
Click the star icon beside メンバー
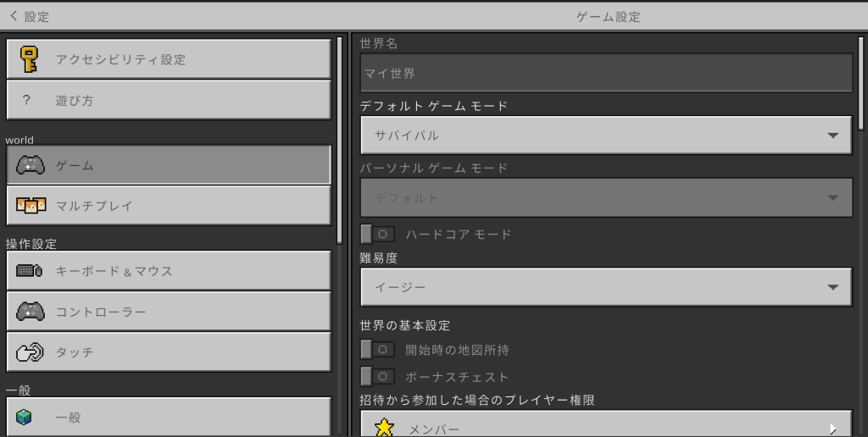click(x=384, y=428)
